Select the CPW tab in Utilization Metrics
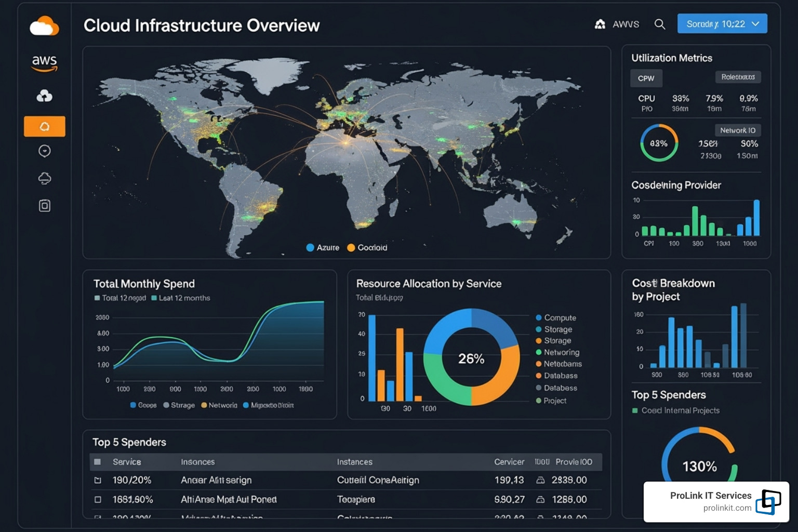 (646, 78)
